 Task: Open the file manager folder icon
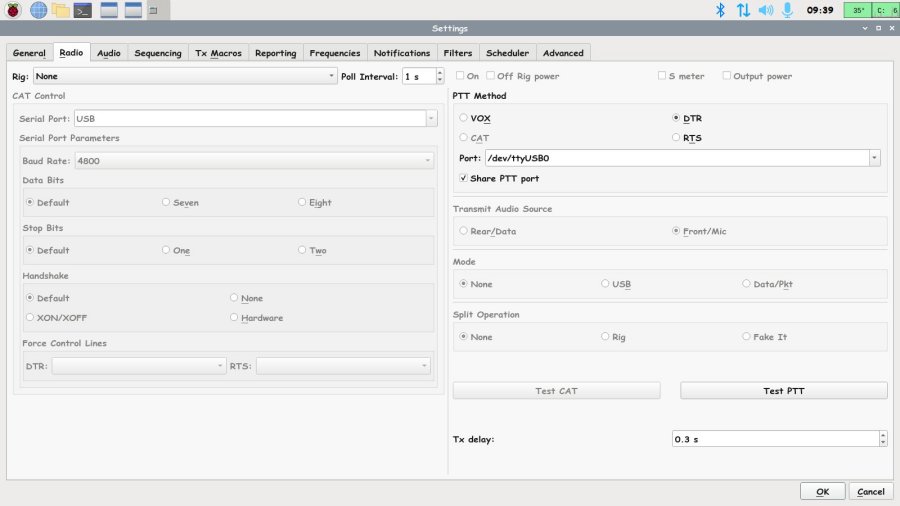coord(60,10)
